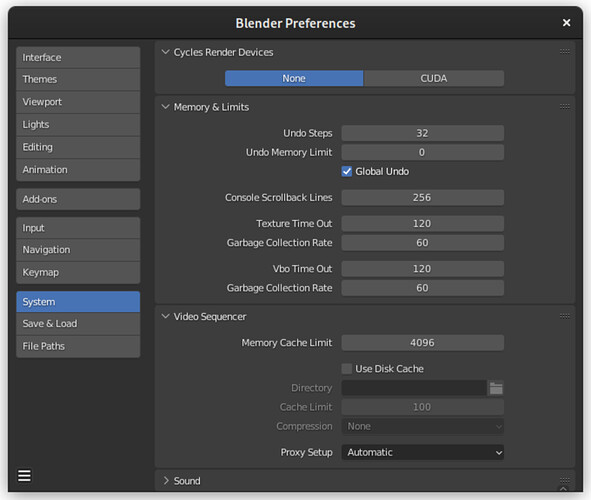
Task: Click the Memory Cache Limit field
Action: [x=423, y=343]
